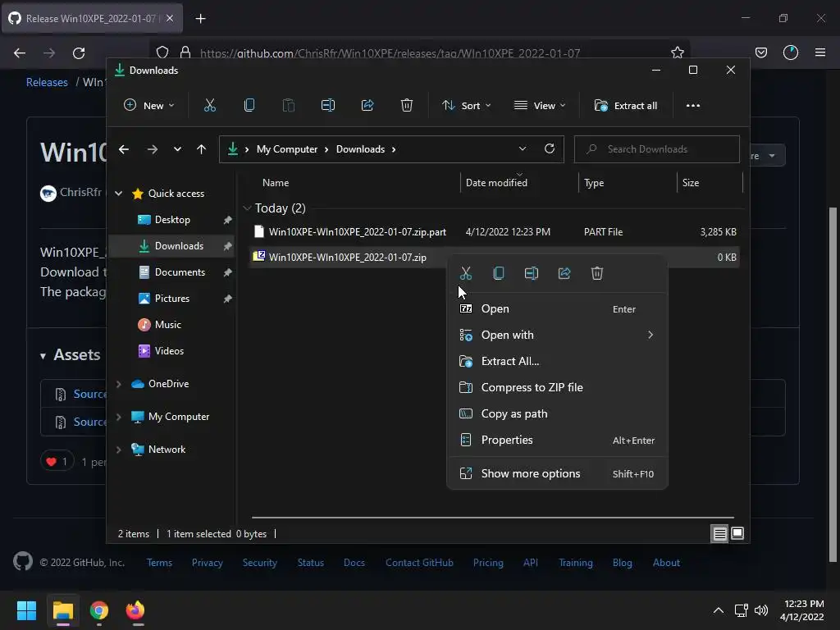Expand the Network tree node
Viewport: 840px width, 630px height.
coord(119,450)
